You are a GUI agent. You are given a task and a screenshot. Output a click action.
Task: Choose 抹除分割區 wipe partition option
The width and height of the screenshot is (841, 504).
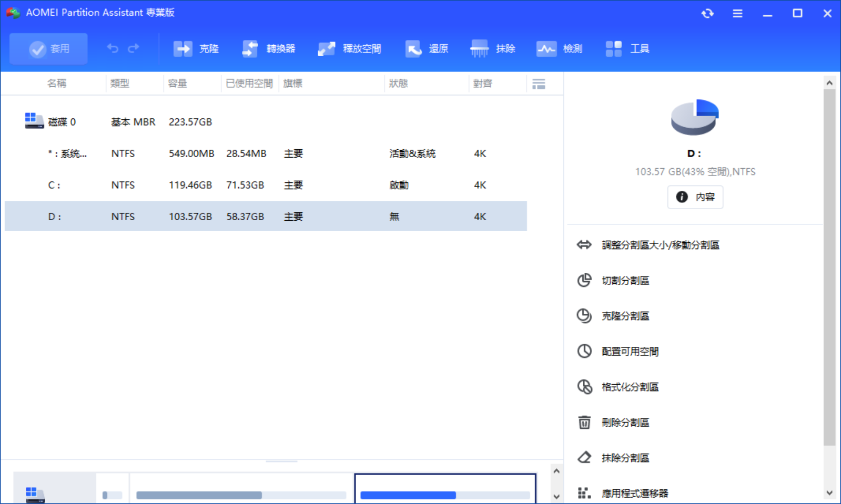click(613, 458)
